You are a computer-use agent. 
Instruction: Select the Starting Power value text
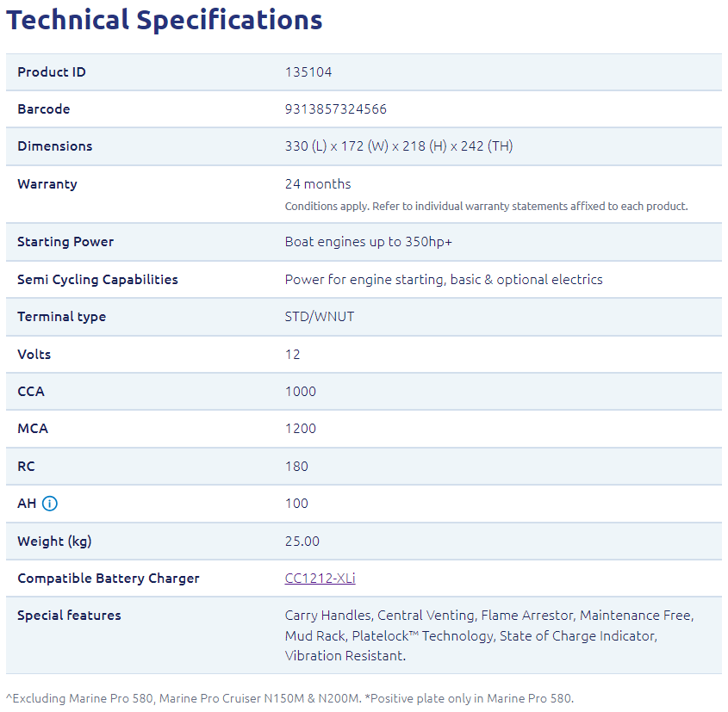point(368,242)
